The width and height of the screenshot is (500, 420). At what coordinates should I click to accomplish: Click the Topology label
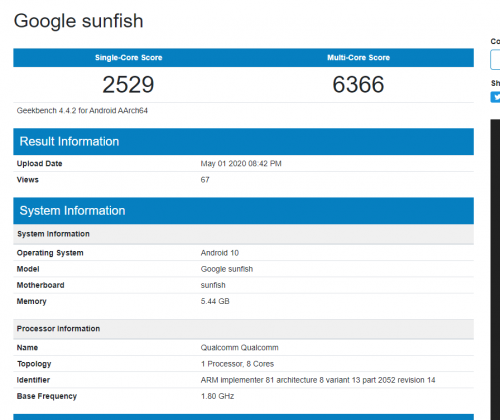point(34,364)
